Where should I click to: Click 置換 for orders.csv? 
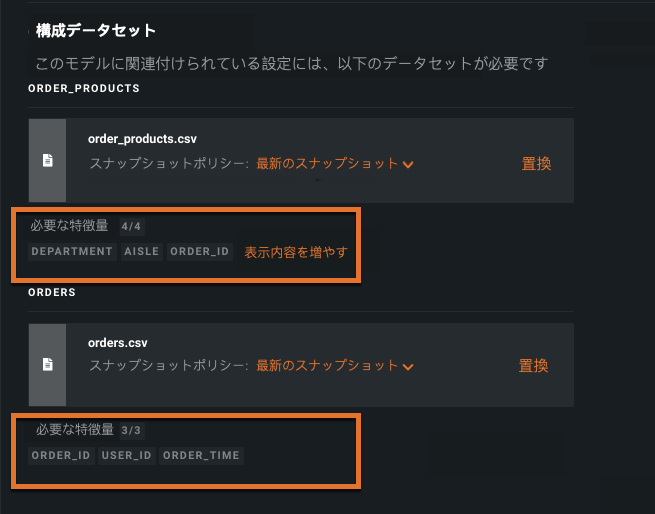533,366
